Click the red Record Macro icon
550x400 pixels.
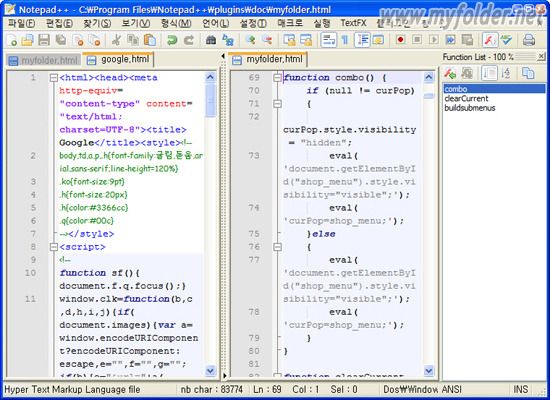(x=400, y=40)
